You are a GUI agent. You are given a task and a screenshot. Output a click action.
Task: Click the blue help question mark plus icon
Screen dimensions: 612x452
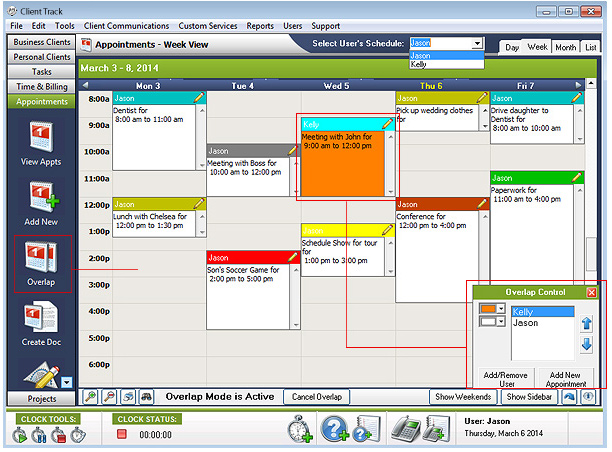tap(334, 429)
